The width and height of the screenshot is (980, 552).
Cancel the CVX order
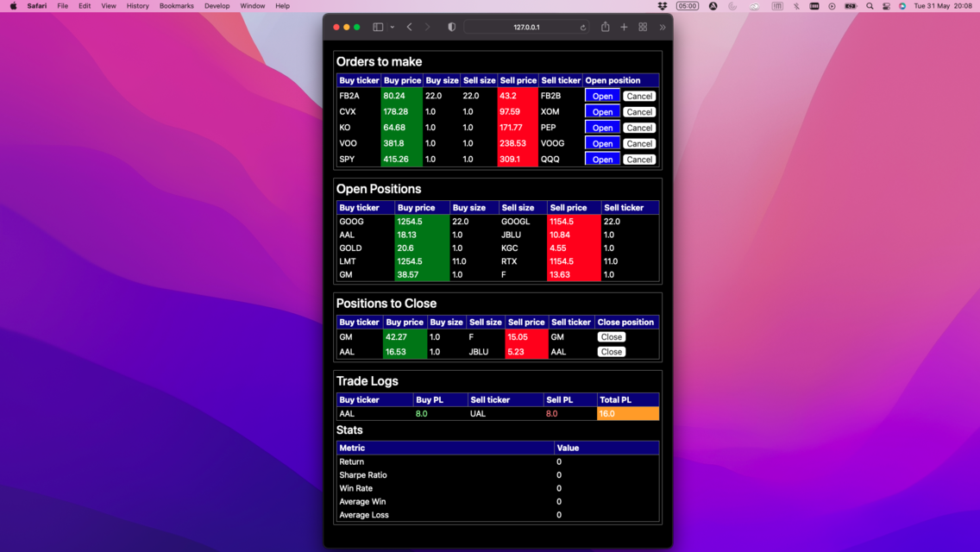pos(639,111)
